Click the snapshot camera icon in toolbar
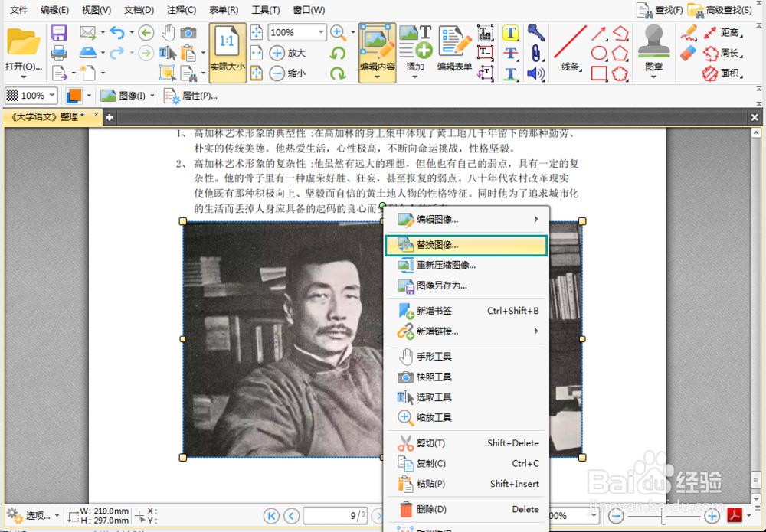This screenshot has width=766, height=532. pos(188,32)
